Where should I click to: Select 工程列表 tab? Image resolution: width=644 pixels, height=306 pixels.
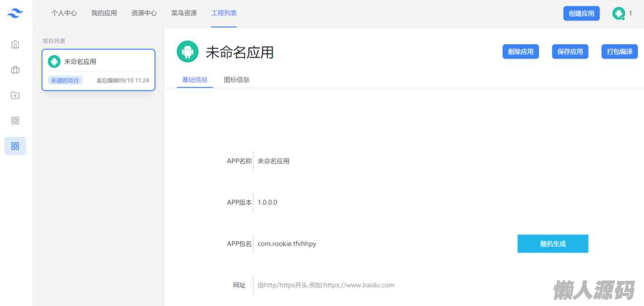click(x=224, y=13)
